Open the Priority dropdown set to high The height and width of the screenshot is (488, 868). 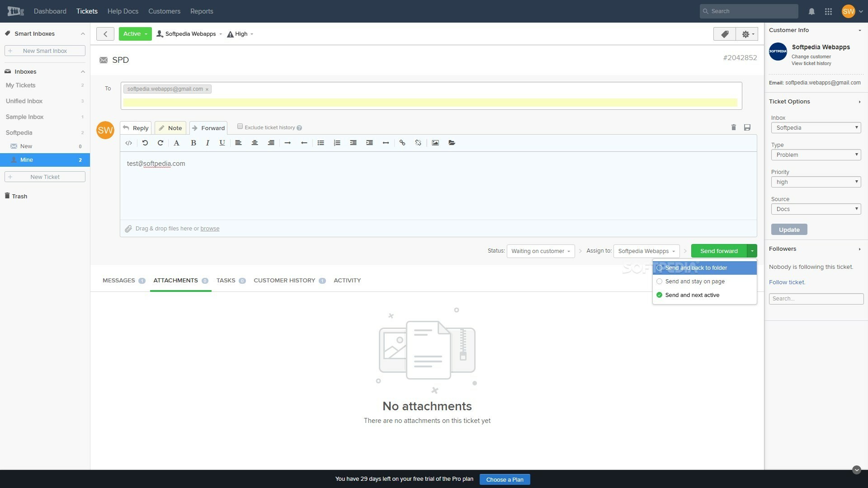click(816, 182)
